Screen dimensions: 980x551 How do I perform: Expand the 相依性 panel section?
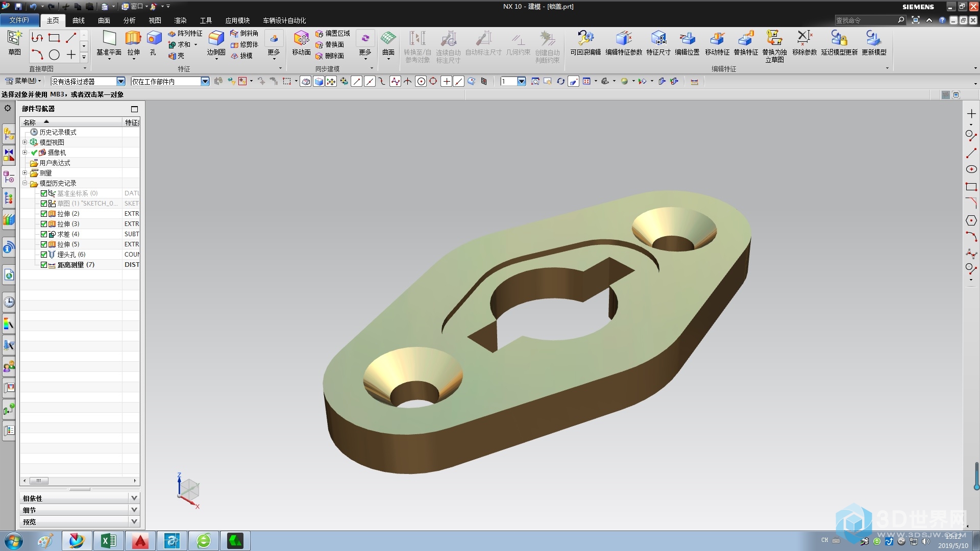point(134,498)
